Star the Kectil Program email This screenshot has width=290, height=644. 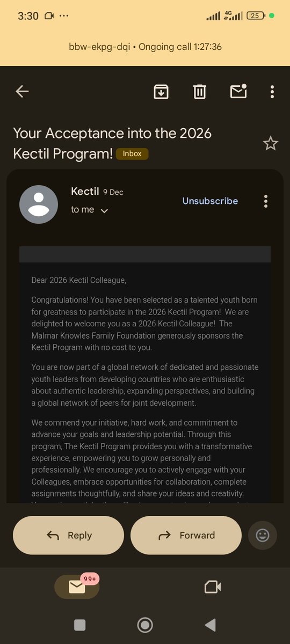coord(270,143)
